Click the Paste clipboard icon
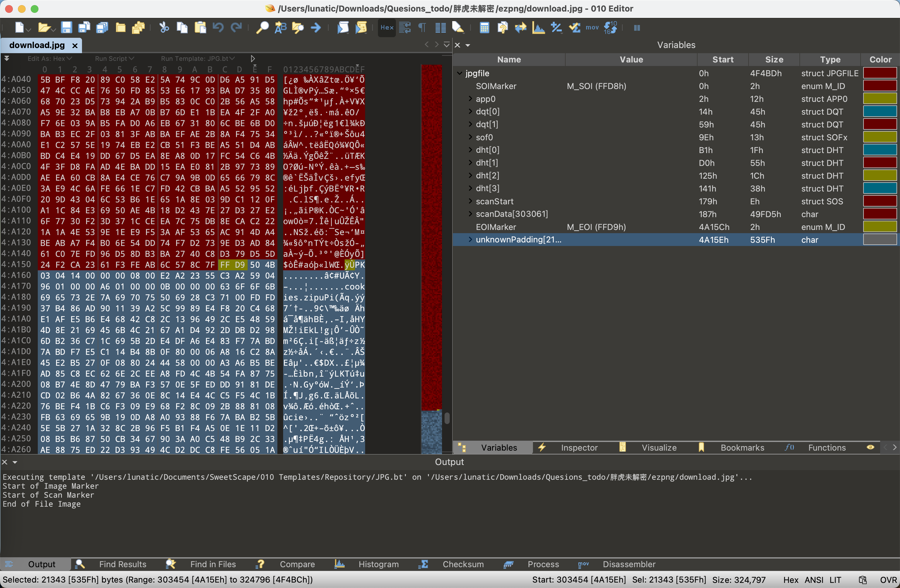The height and width of the screenshot is (588, 900). click(200, 28)
